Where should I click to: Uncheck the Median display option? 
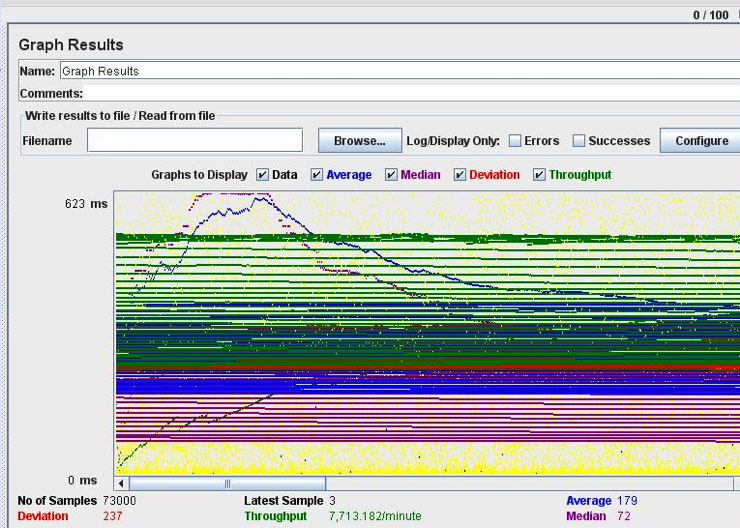pos(391,175)
